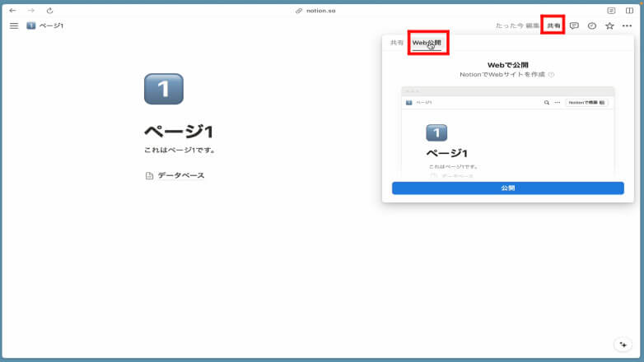Click the blue 公開 button

508,188
